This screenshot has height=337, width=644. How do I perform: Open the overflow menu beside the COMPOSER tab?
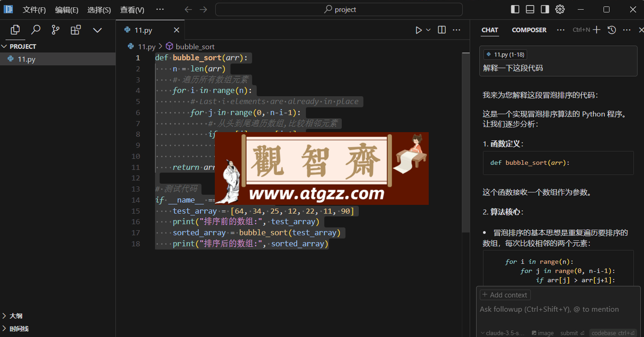(x=561, y=30)
